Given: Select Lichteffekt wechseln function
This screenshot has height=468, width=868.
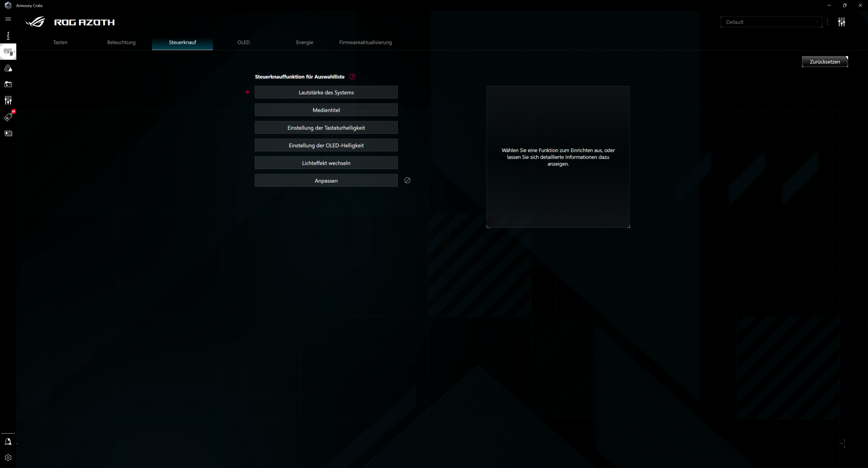Looking at the screenshot, I should [326, 163].
